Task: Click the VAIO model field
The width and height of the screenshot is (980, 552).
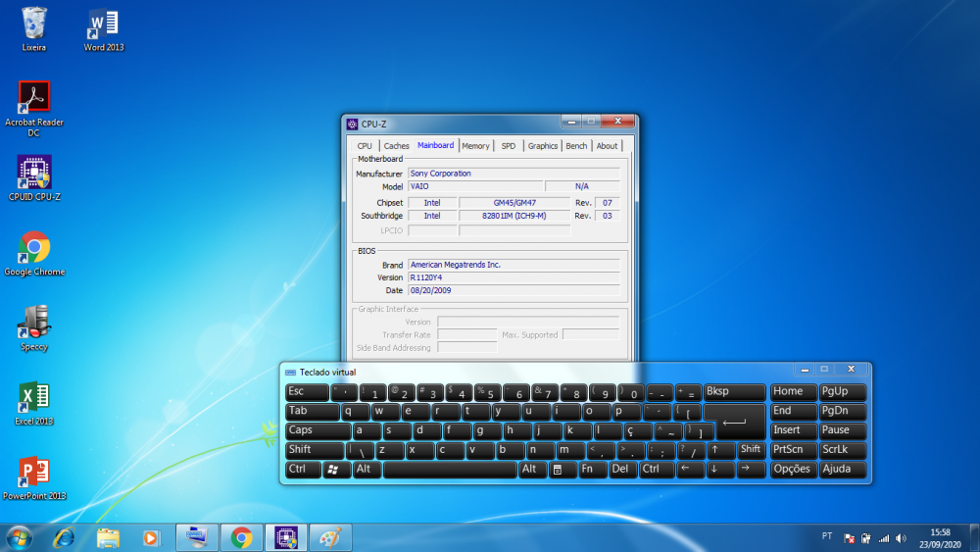Action: pos(475,186)
